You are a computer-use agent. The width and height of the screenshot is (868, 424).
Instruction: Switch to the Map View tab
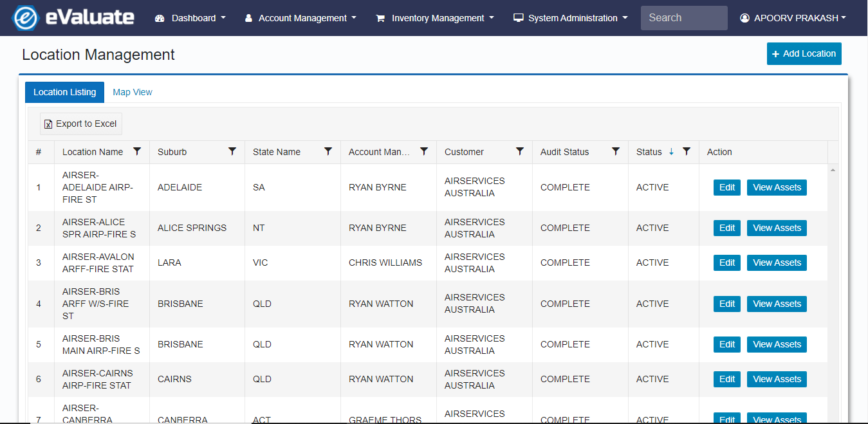[x=133, y=92]
